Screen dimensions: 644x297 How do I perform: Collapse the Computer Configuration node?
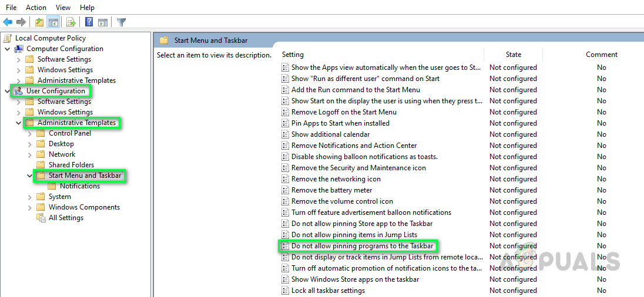point(7,49)
